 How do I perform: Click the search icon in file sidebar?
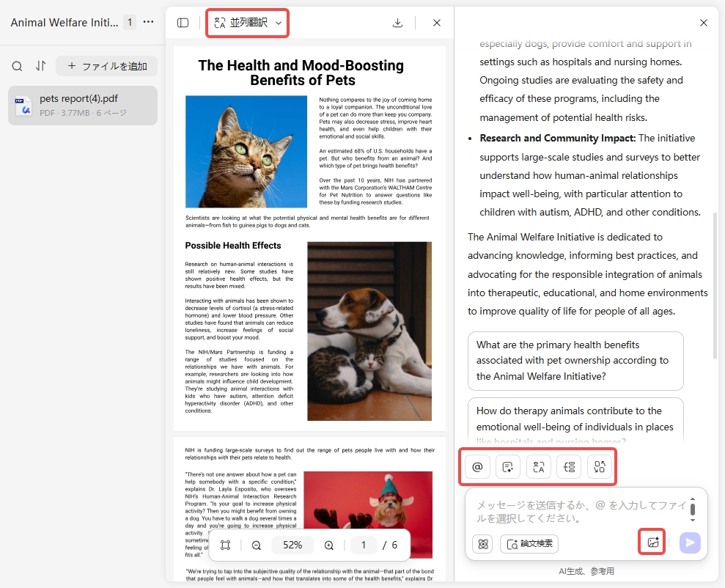pyautogui.click(x=17, y=66)
